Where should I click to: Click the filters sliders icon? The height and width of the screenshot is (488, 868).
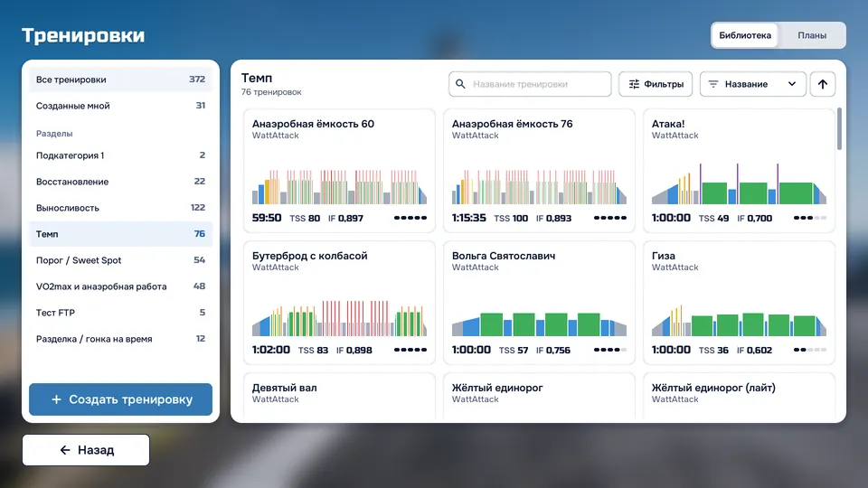[634, 84]
